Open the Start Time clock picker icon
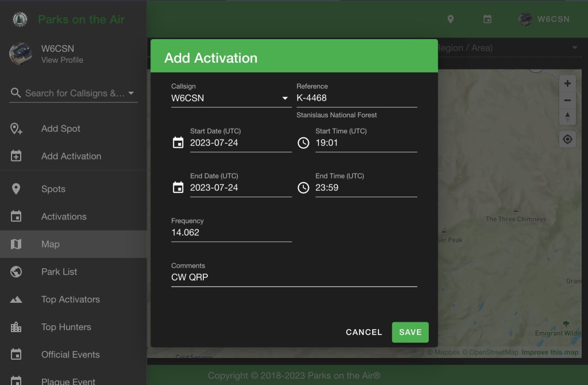This screenshot has height=385, width=588. [303, 143]
